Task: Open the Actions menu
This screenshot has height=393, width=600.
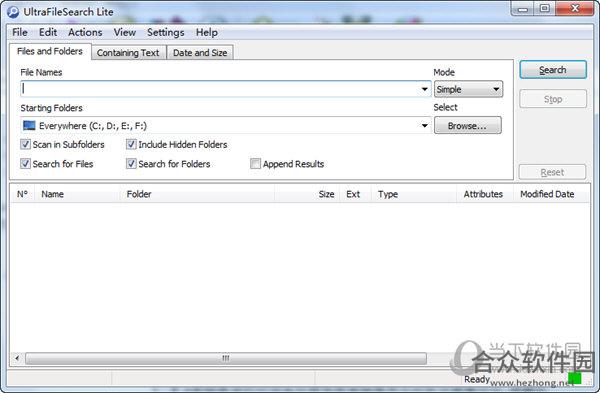Action: pyautogui.click(x=85, y=33)
